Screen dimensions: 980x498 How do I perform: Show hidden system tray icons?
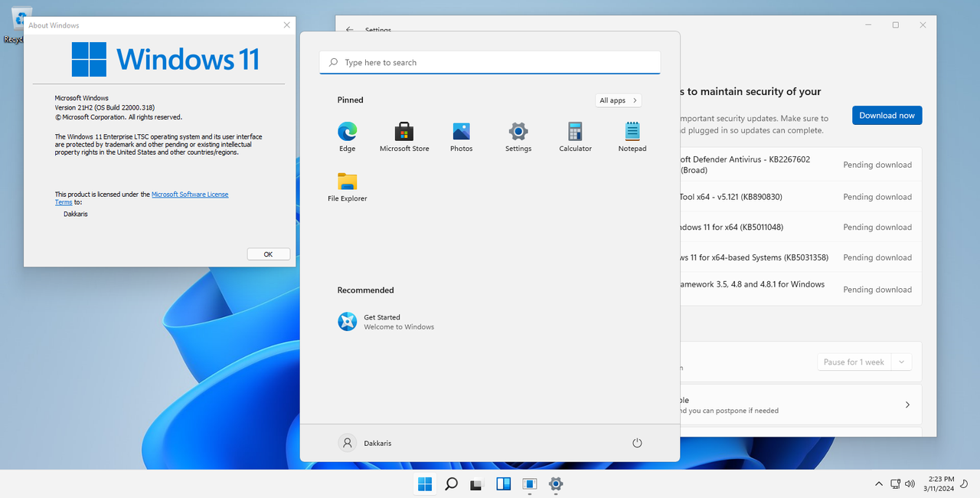point(878,484)
